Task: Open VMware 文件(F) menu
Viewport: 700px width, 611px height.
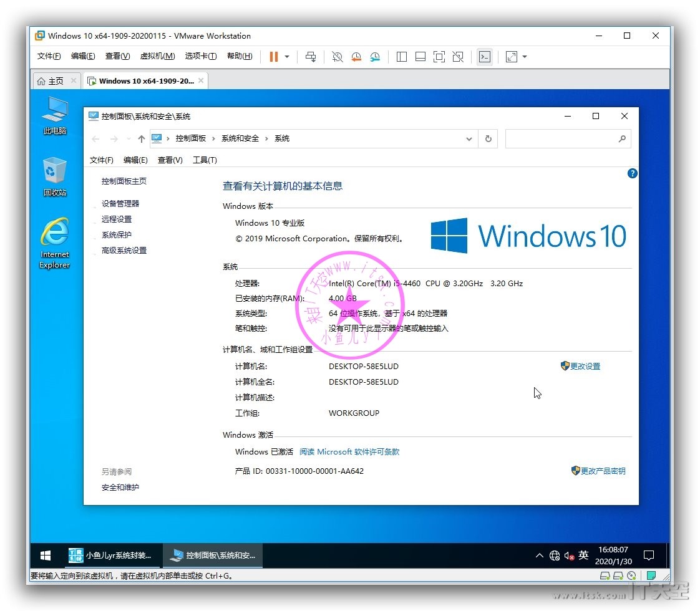Action: coord(49,56)
